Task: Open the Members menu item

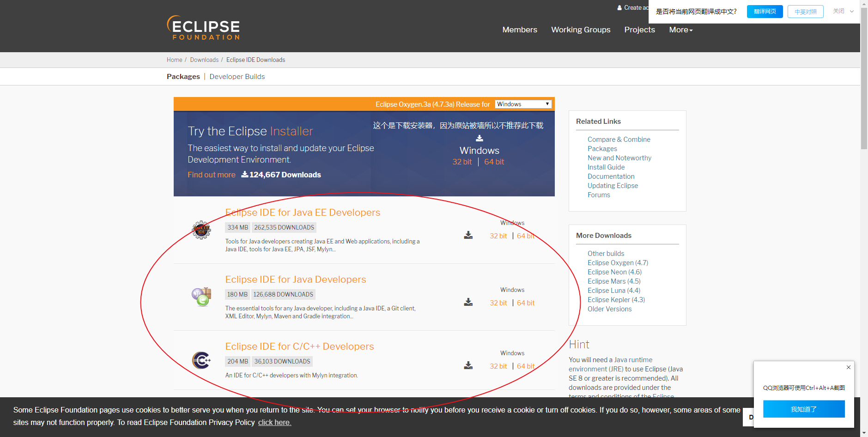Action: click(520, 30)
